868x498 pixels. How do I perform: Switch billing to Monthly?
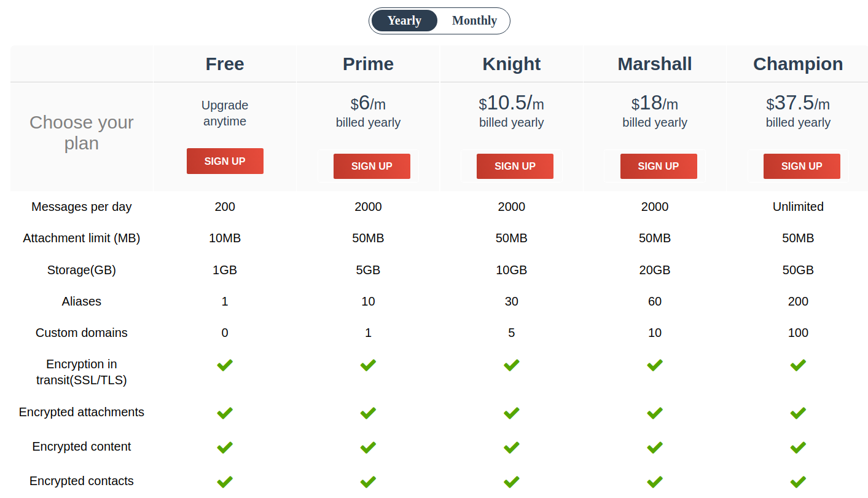474,21
